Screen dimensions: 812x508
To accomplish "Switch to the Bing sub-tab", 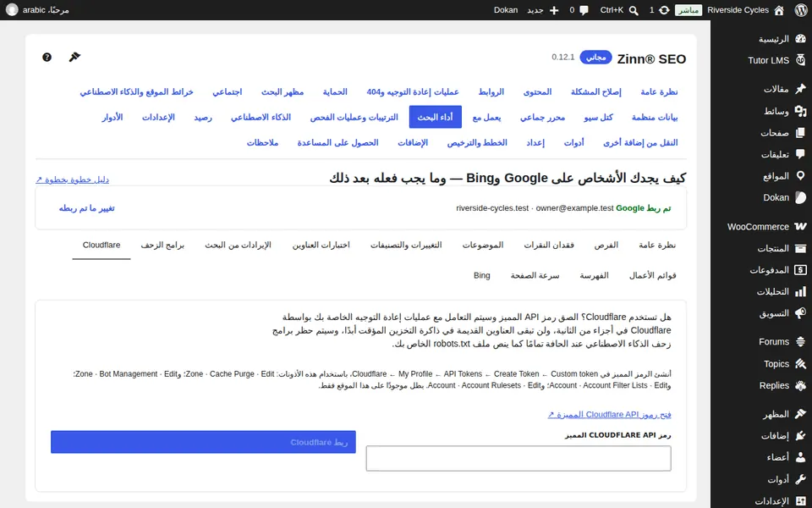I will [x=481, y=275].
